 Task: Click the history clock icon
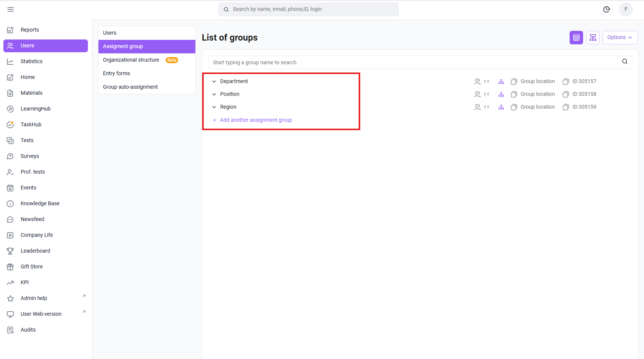pos(606,9)
